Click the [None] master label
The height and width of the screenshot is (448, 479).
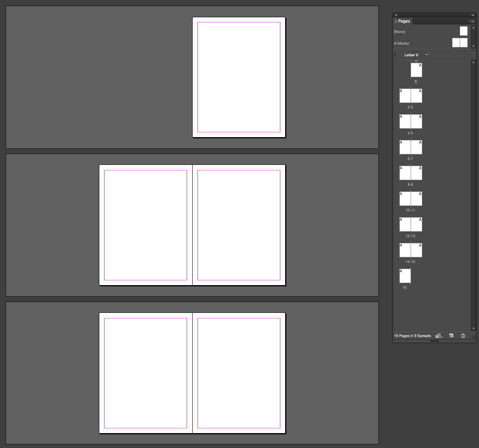(x=399, y=32)
